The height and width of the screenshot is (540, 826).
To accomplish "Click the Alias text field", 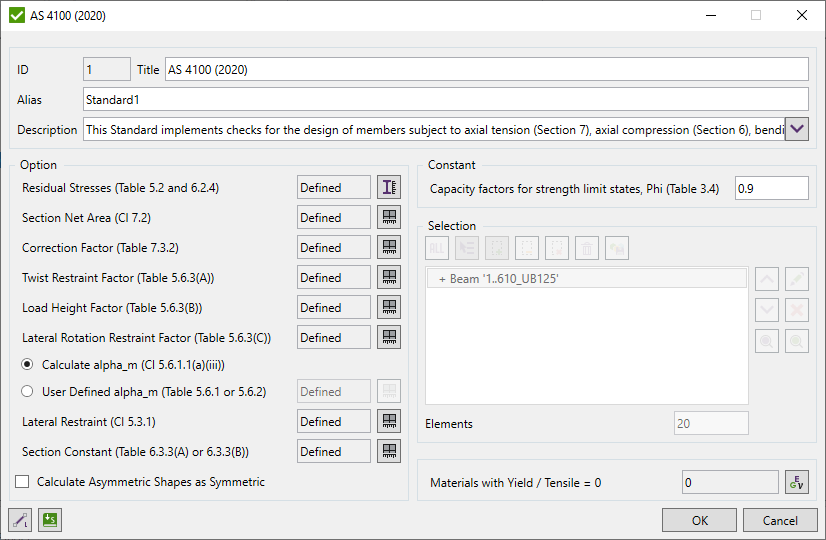I will coord(445,99).
